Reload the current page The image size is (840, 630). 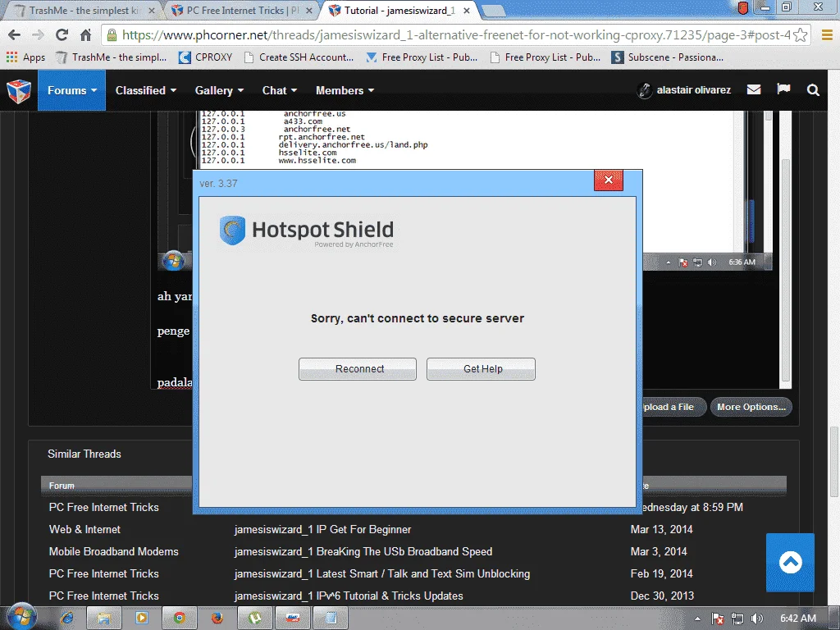(62, 34)
